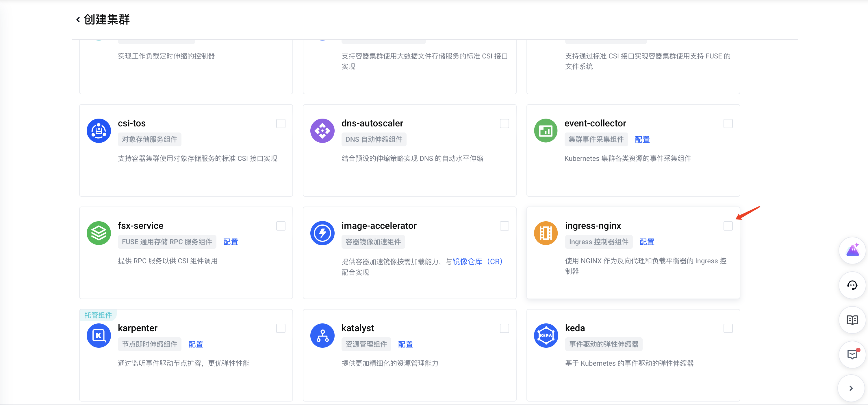This screenshot has height=405, width=868.
Task: Open the documentation book icon
Action: coord(852,320)
